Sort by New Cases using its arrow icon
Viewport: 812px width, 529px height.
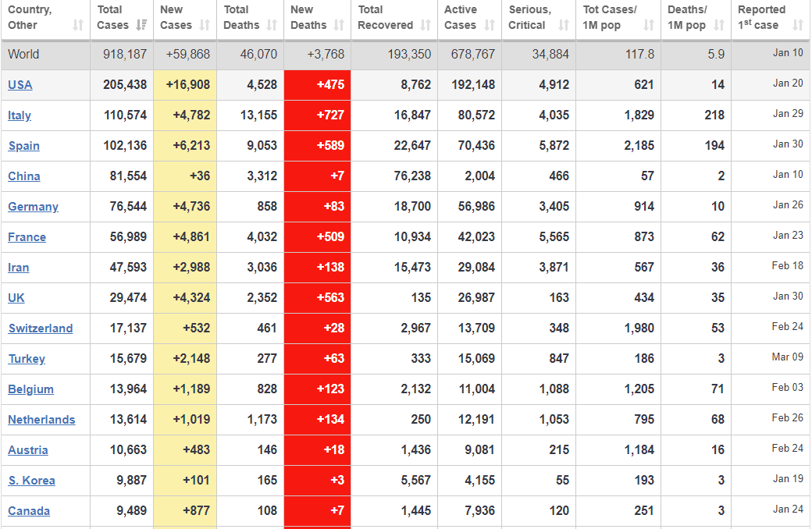pyautogui.click(x=205, y=26)
